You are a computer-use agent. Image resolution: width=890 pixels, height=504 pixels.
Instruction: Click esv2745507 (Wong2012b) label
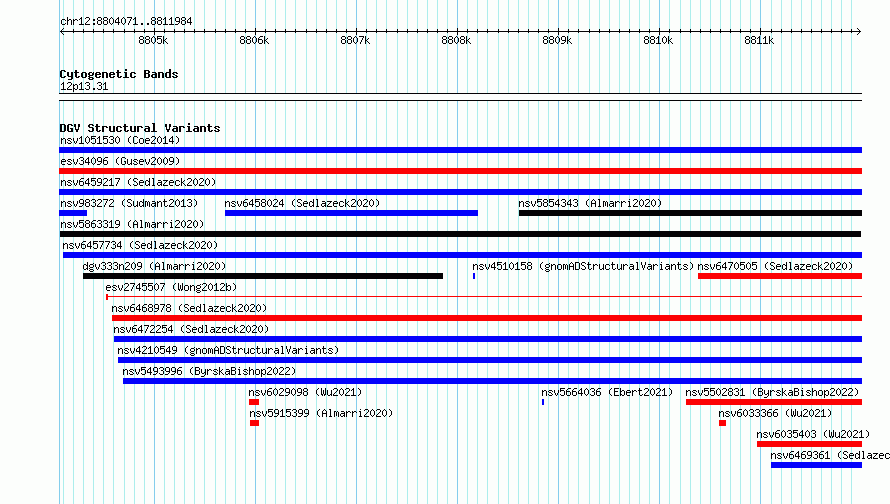[x=171, y=287]
